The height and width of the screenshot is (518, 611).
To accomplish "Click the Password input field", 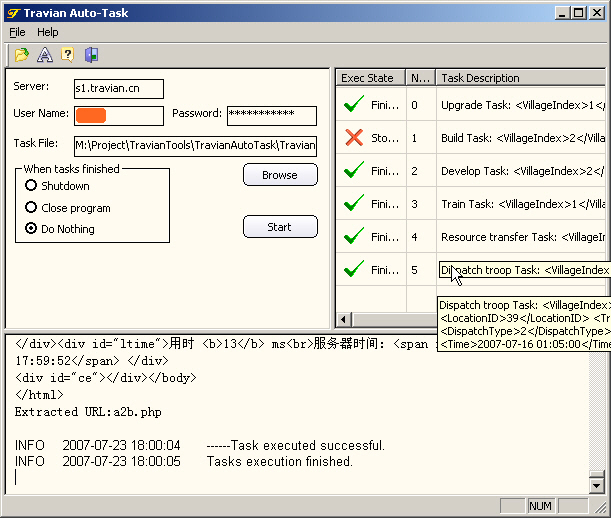I will click(x=272, y=116).
